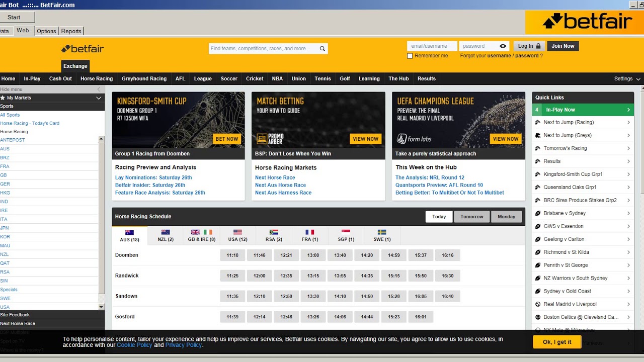Click the Betfair logo in yellow header
This screenshot has height=362, width=644.
click(x=83, y=49)
